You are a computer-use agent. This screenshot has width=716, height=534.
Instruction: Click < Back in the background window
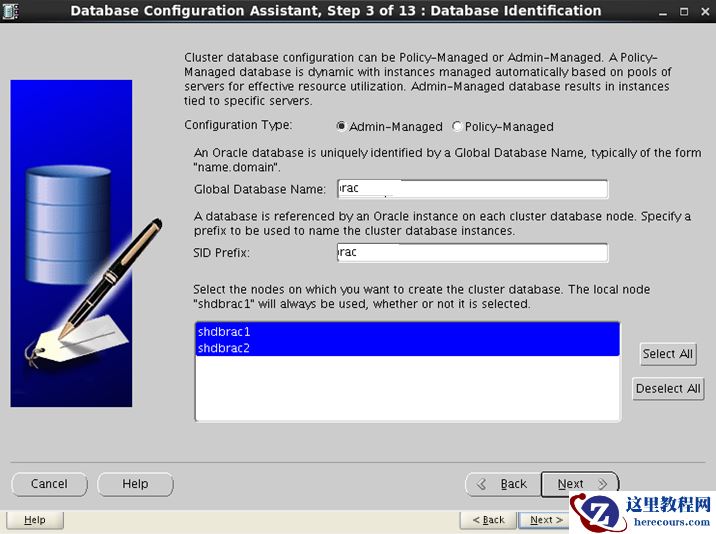[488, 520]
